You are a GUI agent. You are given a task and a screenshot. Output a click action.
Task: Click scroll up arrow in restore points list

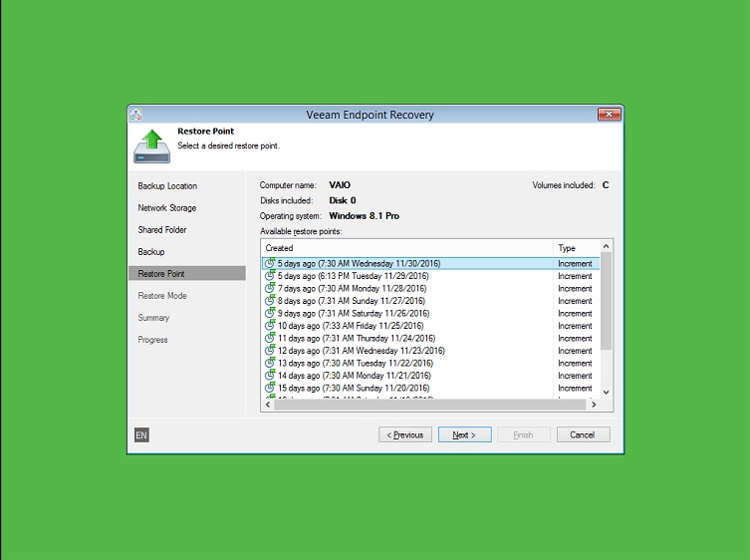tap(606, 246)
